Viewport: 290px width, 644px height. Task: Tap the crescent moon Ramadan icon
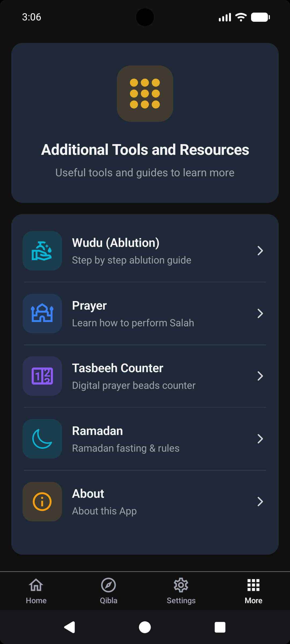pyautogui.click(x=42, y=439)
